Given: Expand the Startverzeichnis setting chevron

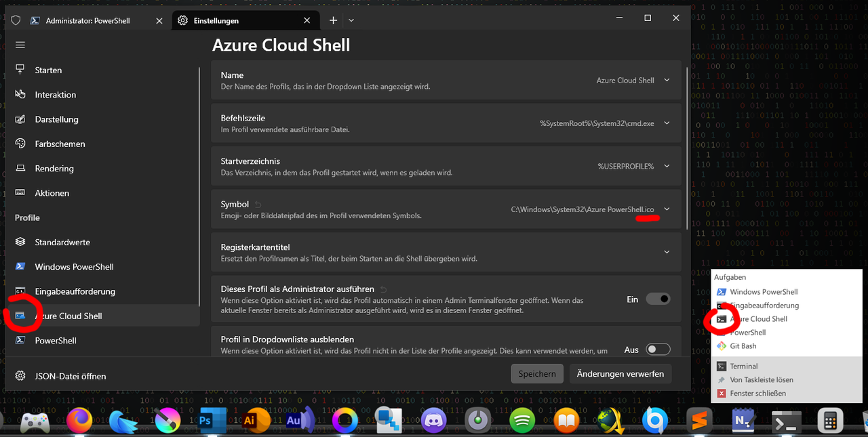Looking at the screenshot, I should pos(667,166).
